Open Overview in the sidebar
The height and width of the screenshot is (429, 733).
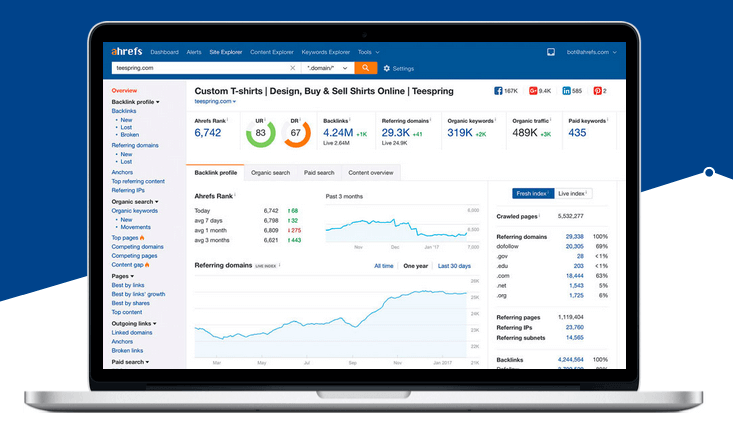coord(124,91)
